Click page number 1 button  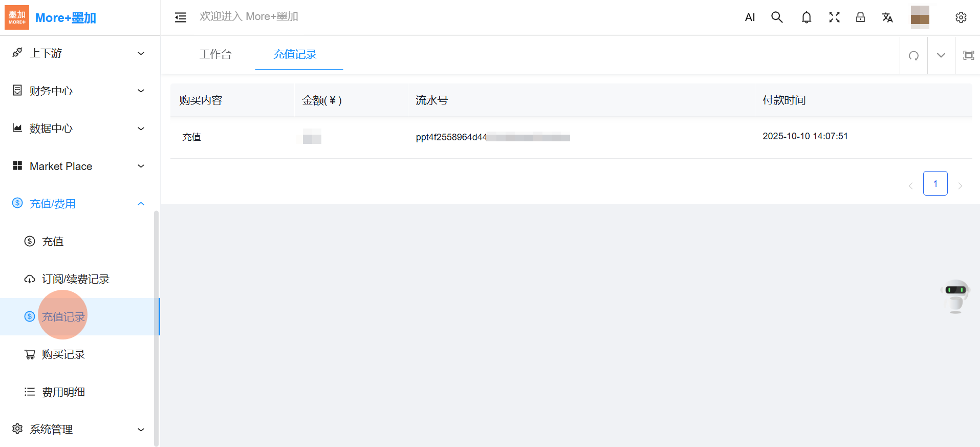(935, 183)
